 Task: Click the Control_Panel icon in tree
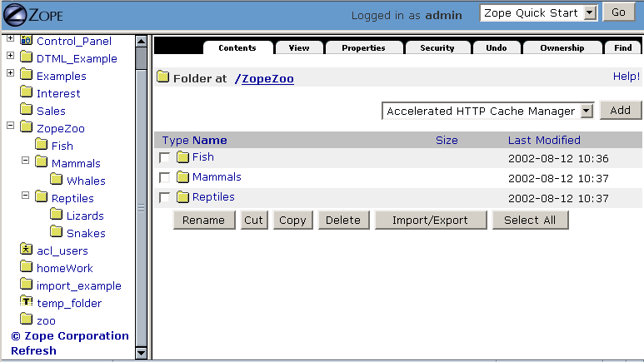pyautogui.click(x=27, y=40)
